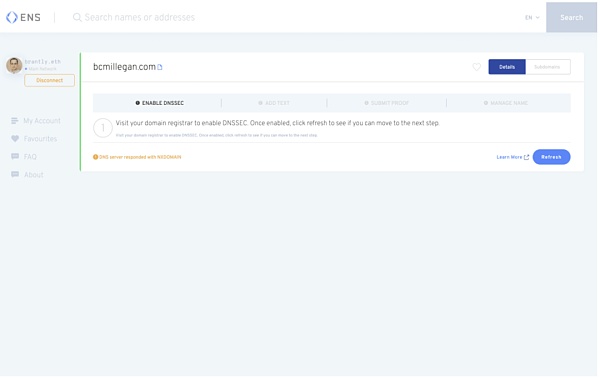The image size is (600, 379).
Task: Click the My Account list icon
Action: (15, 121)
